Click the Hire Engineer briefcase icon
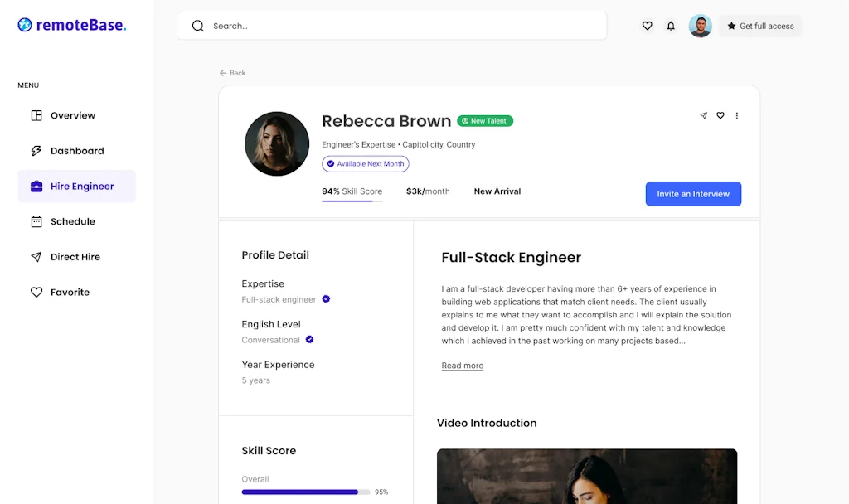 coord(36,187)
